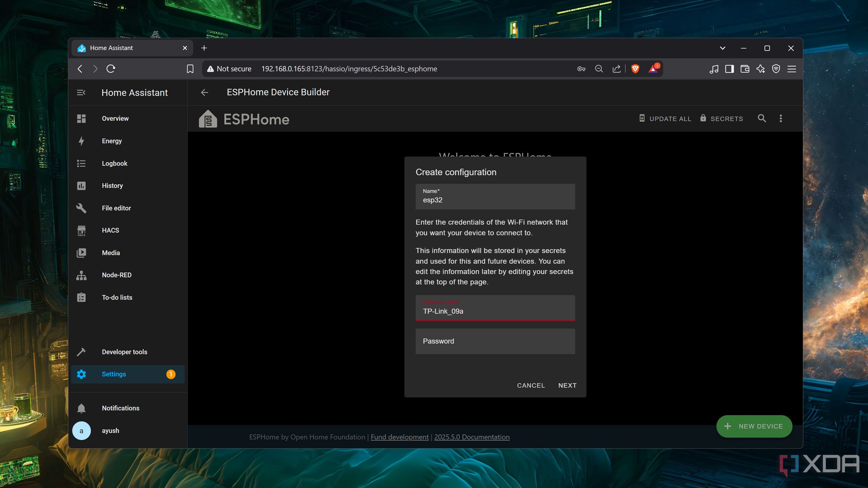
Task: Open the Brave Leo AI sparkle icon
Action: pos(760,69)
